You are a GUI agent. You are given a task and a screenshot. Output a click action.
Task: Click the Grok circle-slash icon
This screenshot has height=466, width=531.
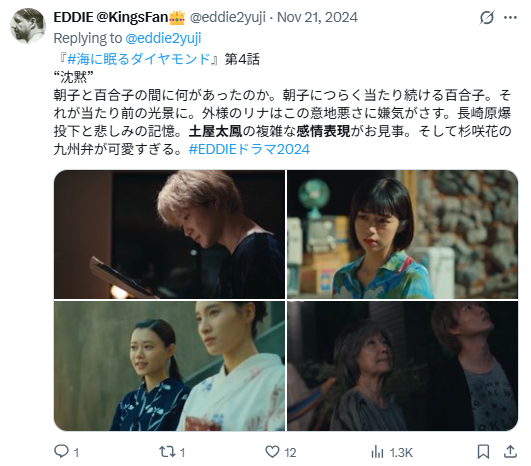[x=487, y=17]
